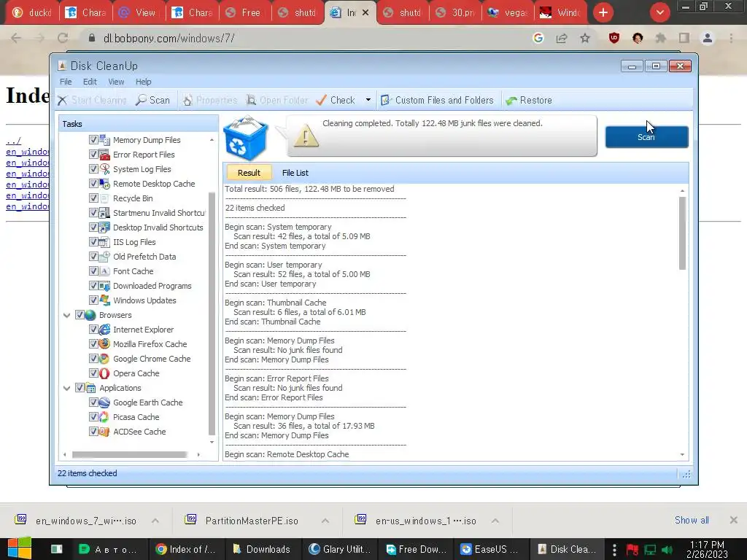This screenshot has width=747, height=560.
Task: Click the ACDSee Cache icon
Action: click(104, 432)
